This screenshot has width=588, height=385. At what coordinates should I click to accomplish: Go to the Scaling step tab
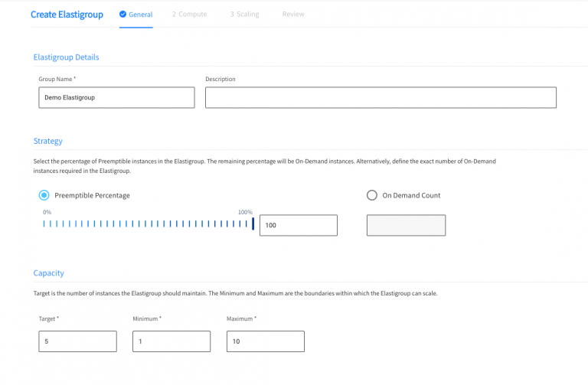click(x=243, y=15)
